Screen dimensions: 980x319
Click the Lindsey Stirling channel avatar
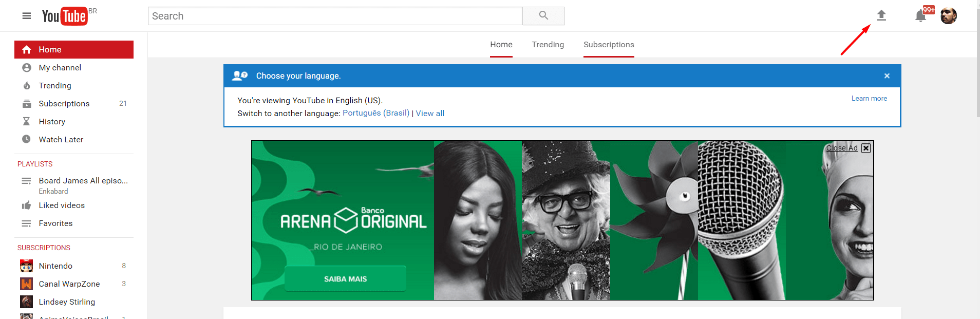26,302
